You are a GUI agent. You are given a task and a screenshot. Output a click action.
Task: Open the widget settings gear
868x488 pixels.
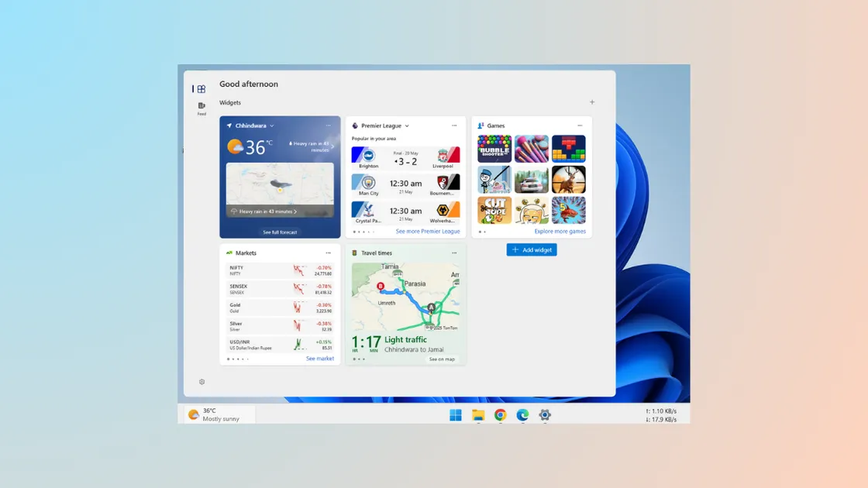(x=201, y=382)
